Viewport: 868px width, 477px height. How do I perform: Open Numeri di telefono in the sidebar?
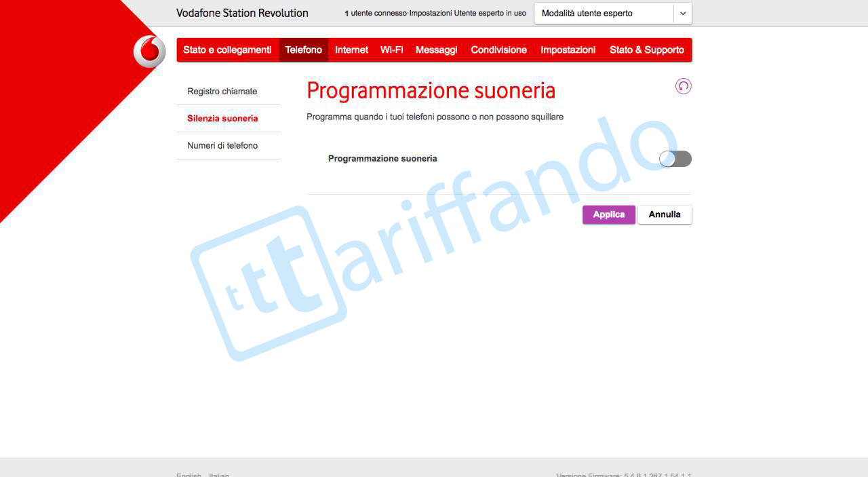point(222,146)
